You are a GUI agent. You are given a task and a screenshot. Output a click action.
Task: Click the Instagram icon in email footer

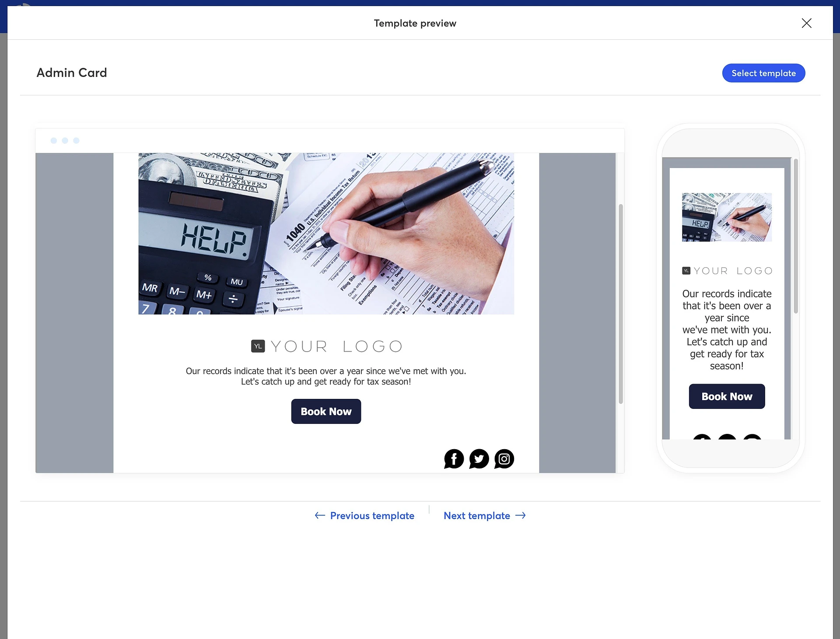click(504, 459)
